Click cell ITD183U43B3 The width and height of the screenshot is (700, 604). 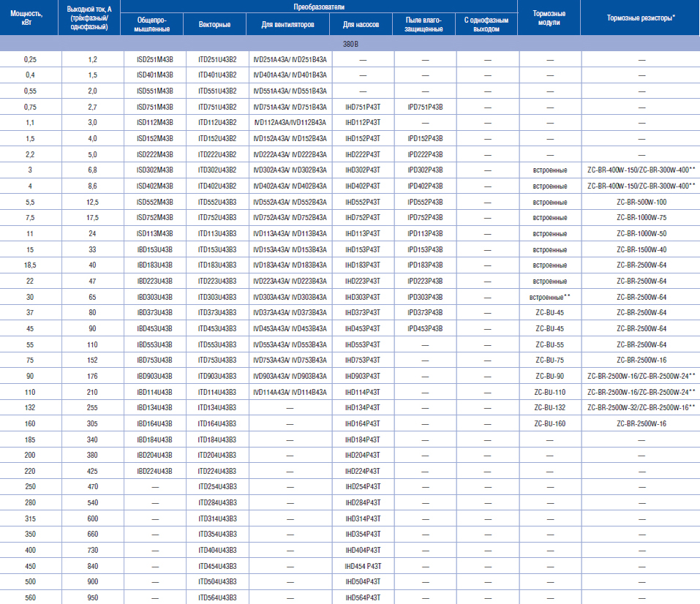point(217,265)
